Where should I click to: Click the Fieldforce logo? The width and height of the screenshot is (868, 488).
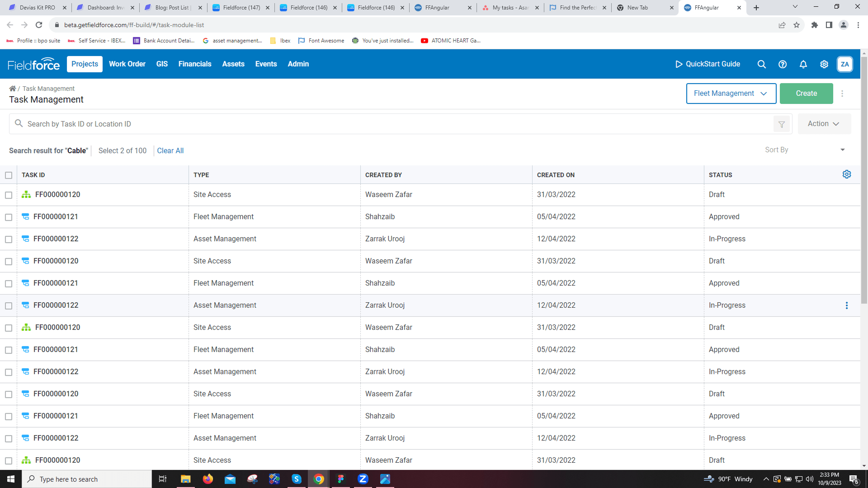(x=33, y=64)
